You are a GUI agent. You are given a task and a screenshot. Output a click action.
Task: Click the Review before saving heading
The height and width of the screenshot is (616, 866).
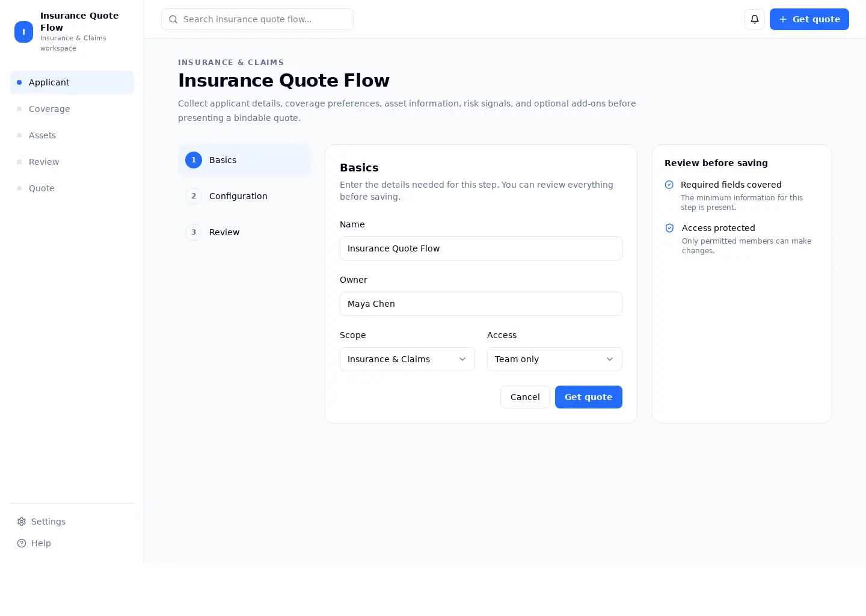[x=716, y=163]
